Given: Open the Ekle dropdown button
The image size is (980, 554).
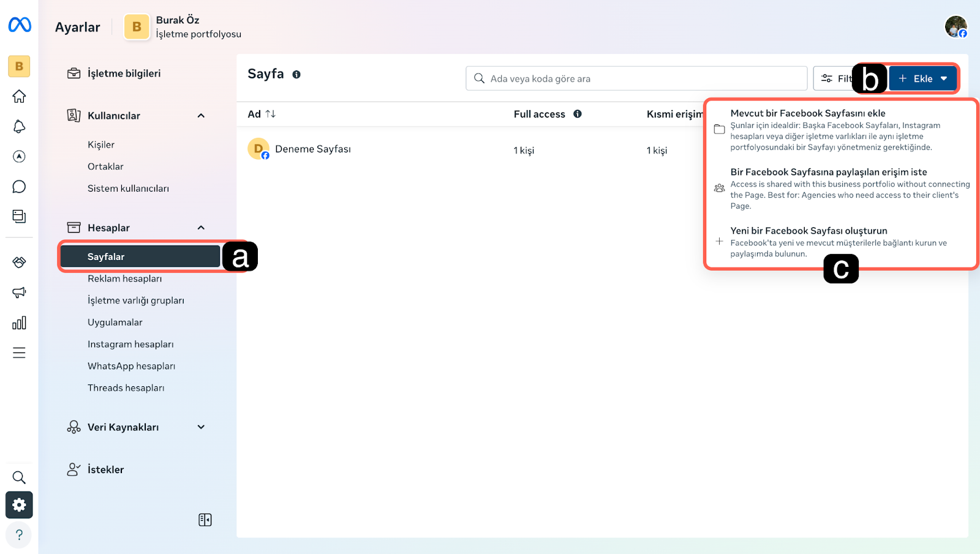Looking at the screenshot, I should tap(922, 78).
